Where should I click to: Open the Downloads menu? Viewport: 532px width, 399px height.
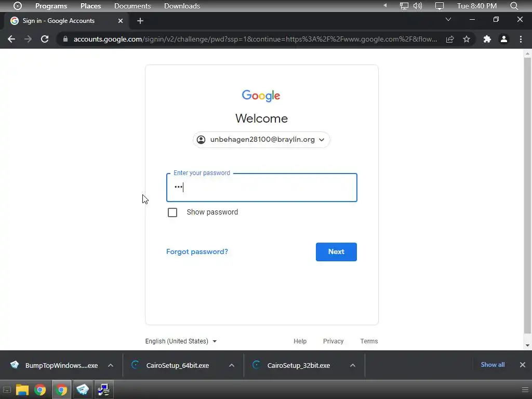(182, 6)
